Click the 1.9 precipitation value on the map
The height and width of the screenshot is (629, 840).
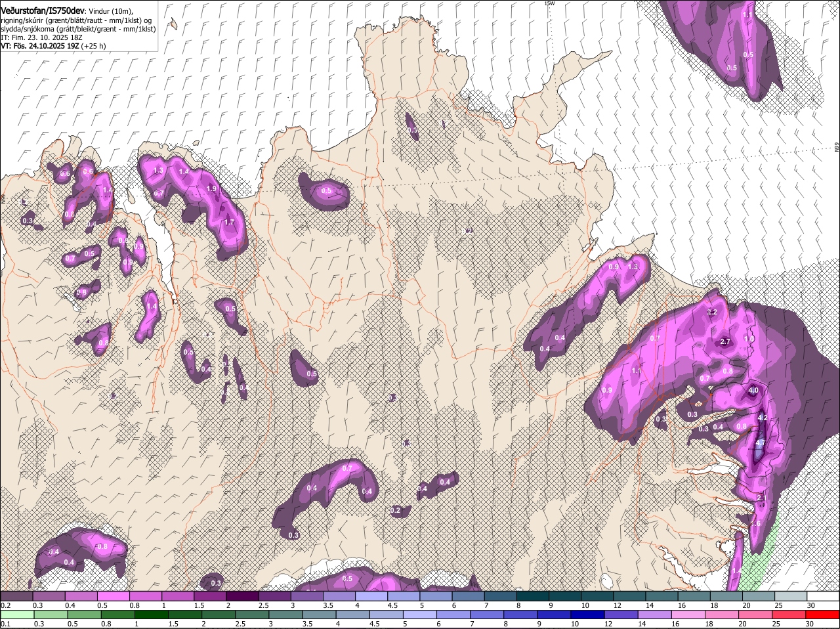[211, 188]
